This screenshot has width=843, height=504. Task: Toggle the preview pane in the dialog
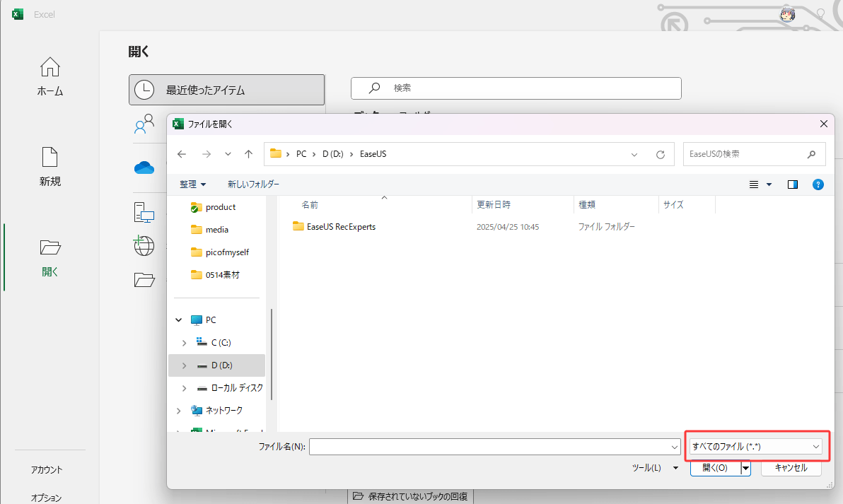792,184
